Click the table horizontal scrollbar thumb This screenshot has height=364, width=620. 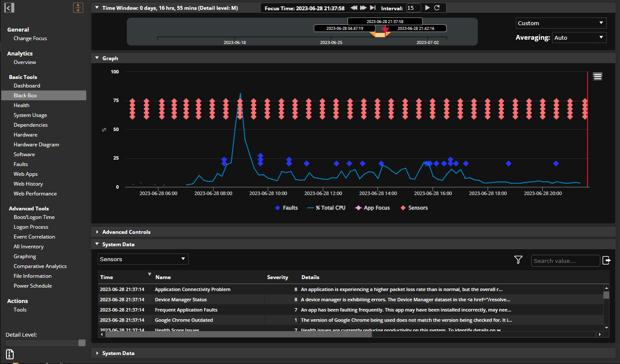(x=238, y=335)
